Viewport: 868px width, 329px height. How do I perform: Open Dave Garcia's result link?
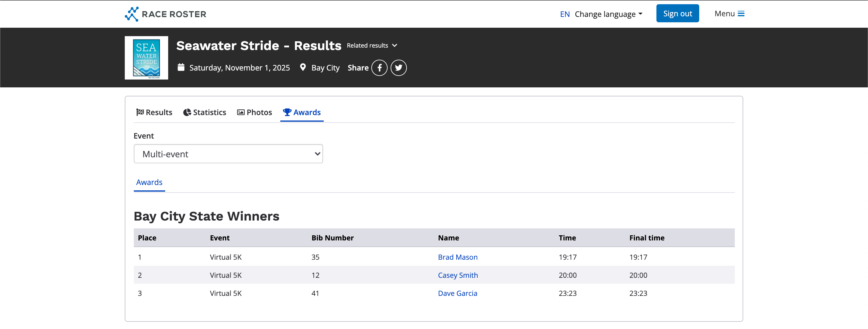point(457,293)
